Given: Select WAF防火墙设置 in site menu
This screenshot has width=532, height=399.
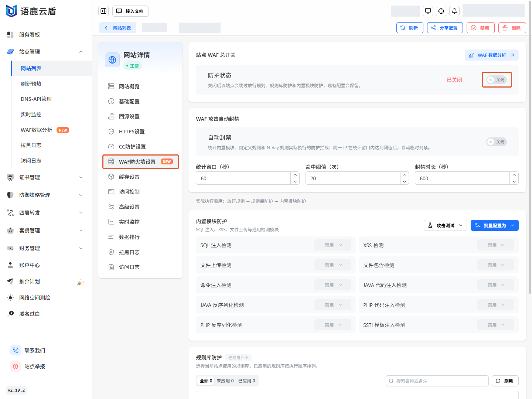Looking at the screenshot, I should click(141, 162).
